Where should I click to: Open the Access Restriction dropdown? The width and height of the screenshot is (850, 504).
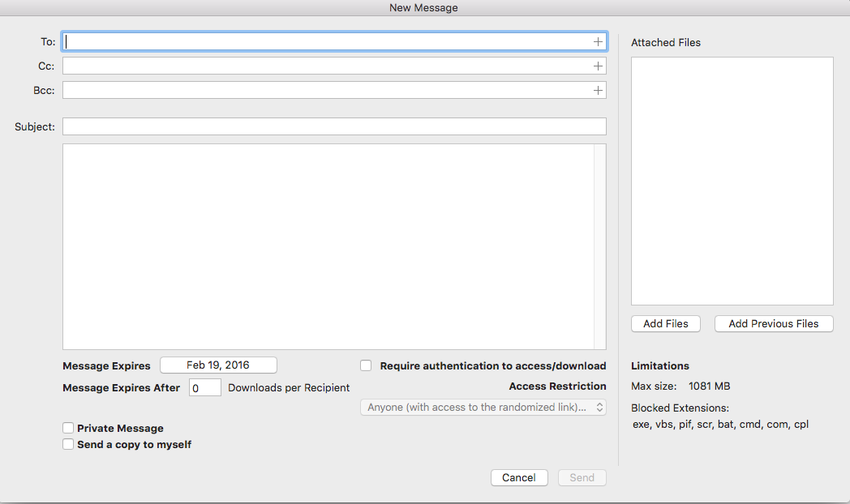point(483,407)
